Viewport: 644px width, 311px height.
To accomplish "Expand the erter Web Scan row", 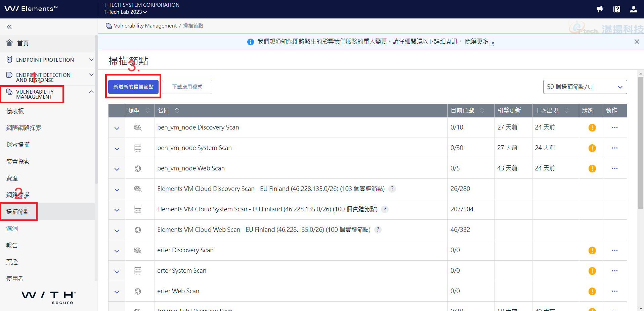I will (x=117, y=292).
